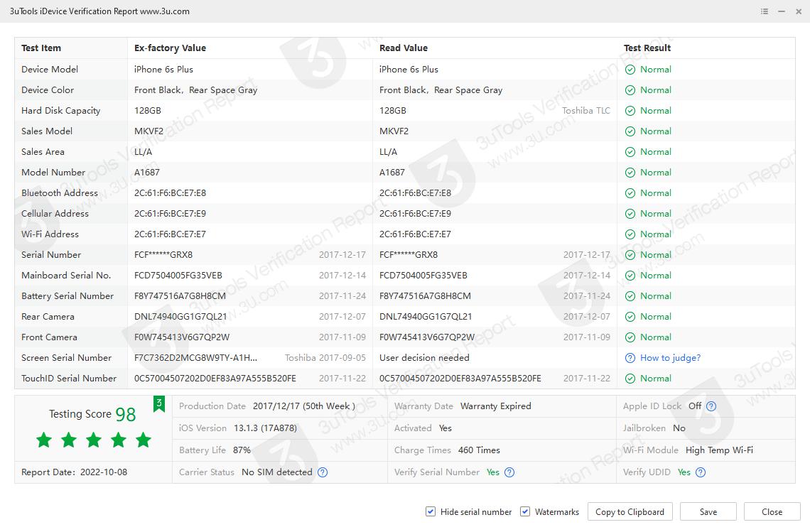This screenshot has height=532, width=810.
Task: Click the Yes value beside Verify UDID
Action: coord(684,472)
